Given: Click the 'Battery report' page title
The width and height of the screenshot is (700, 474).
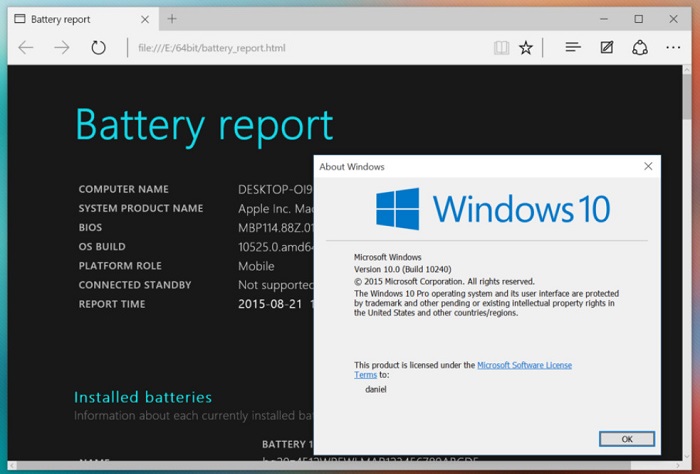Looking at the screenshot, I should click(x=204, y=127).
